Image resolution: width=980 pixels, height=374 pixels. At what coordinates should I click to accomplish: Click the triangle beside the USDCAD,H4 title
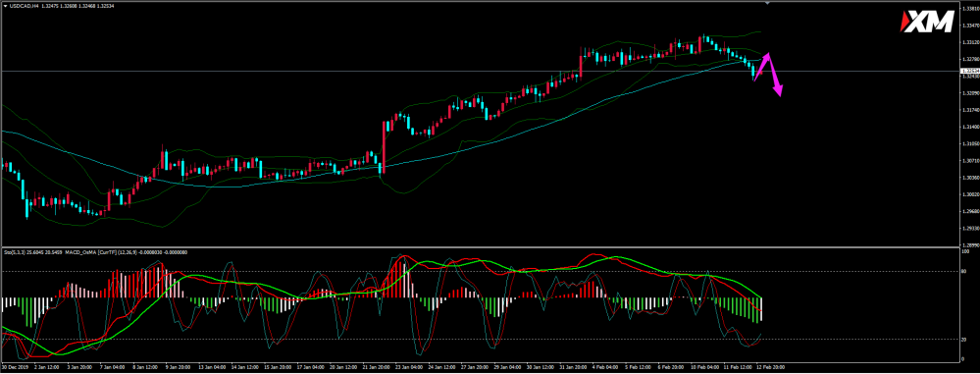(x=5, y=6)
